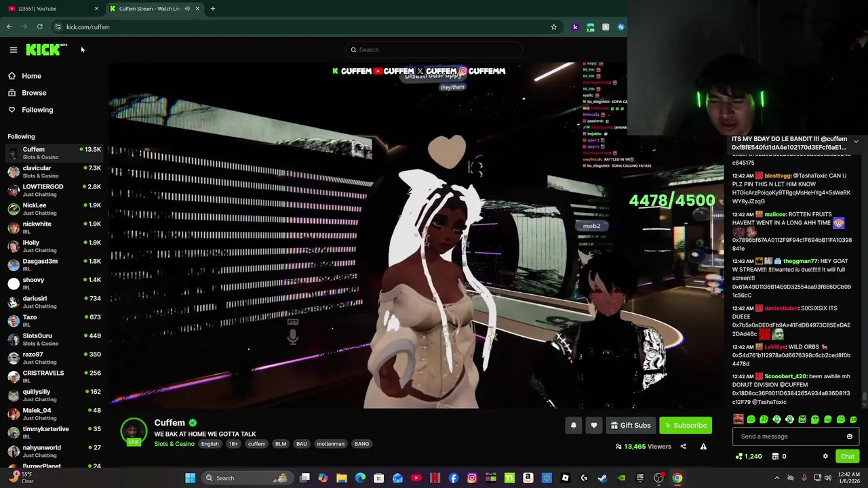Click the Slots & Casino category link
The image size is (868, 488).
[174, 444]
